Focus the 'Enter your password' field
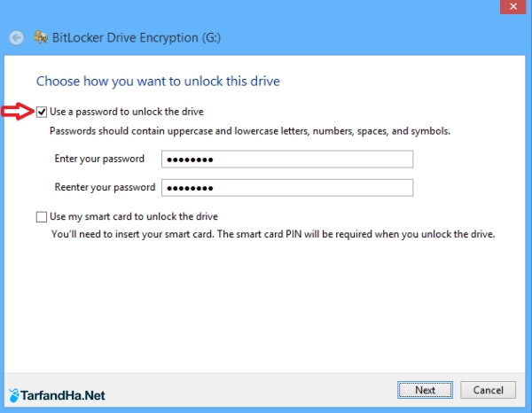The height and width of the screenshot is (413, 532). (x=287, y=159)
